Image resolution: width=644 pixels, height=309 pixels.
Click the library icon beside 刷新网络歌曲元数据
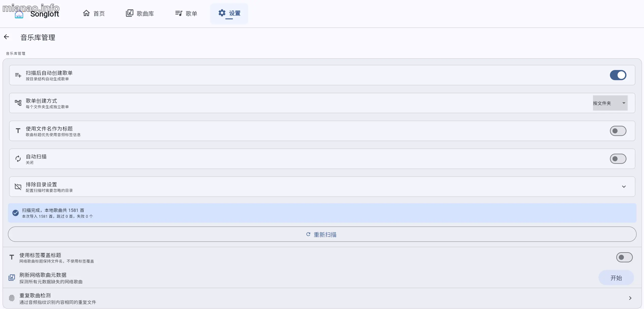12,278
